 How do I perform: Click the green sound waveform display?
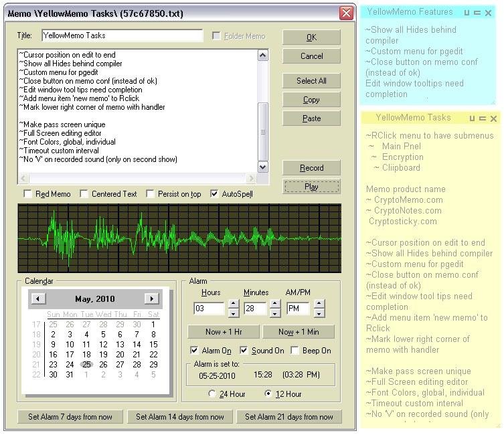click(x=179, y=238)
